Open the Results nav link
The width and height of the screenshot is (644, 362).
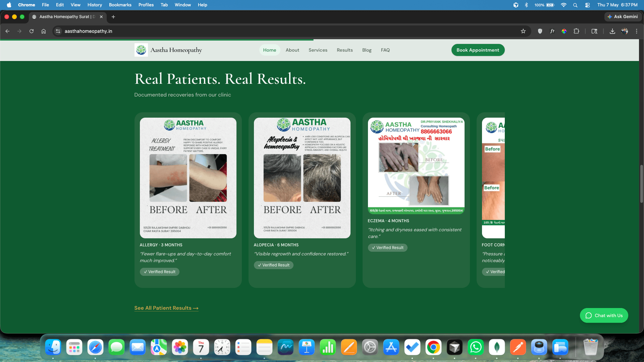click(x=345, y=50)
